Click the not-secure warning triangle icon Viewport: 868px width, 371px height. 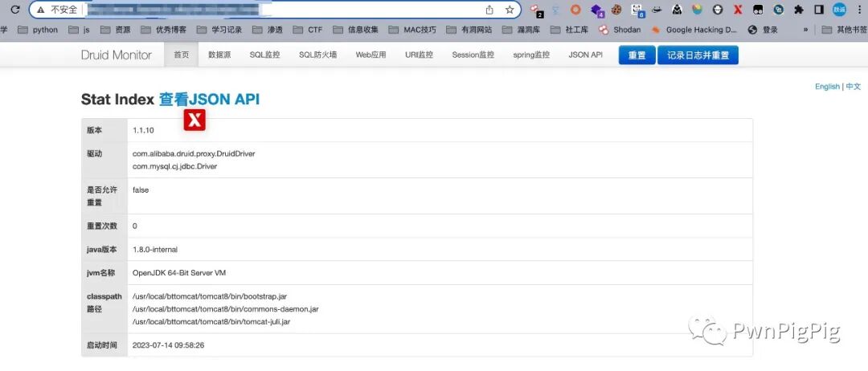click(40, 10)
